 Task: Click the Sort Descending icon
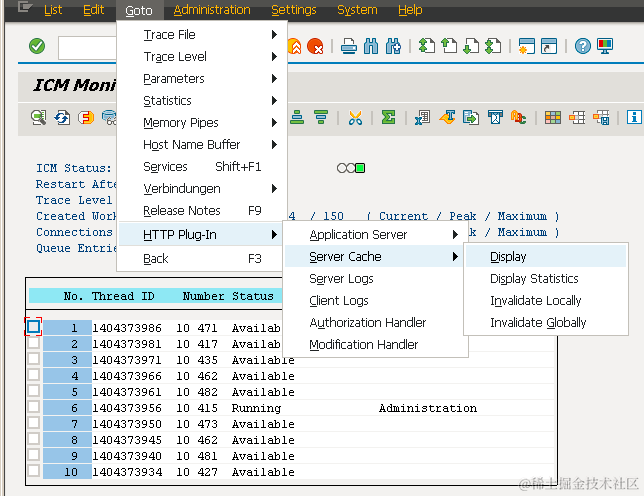[321, 117]
